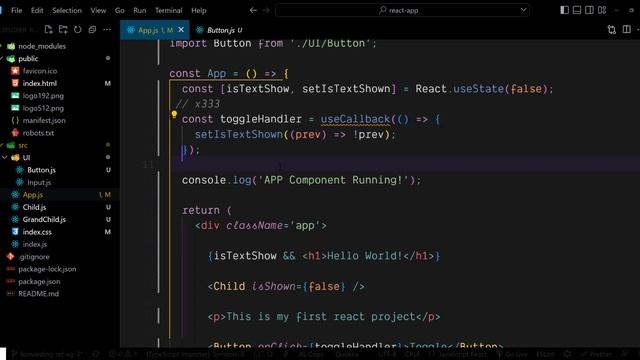Click the useState call in code
This screenshot has width=640, height=360.
pos(478,89)
